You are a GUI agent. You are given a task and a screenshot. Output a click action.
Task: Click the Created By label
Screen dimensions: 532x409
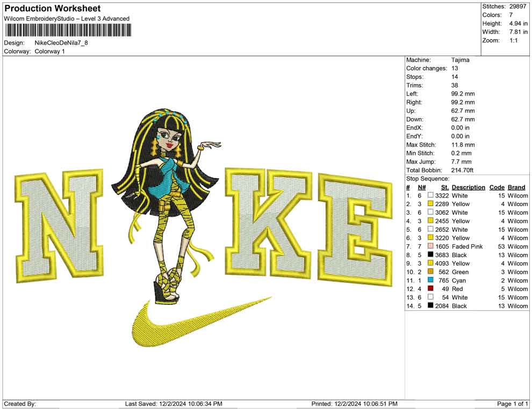point(20,404)
